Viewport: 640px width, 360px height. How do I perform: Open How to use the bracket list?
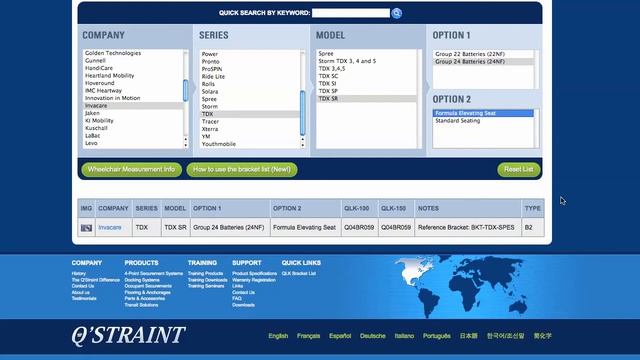point(242,169)
